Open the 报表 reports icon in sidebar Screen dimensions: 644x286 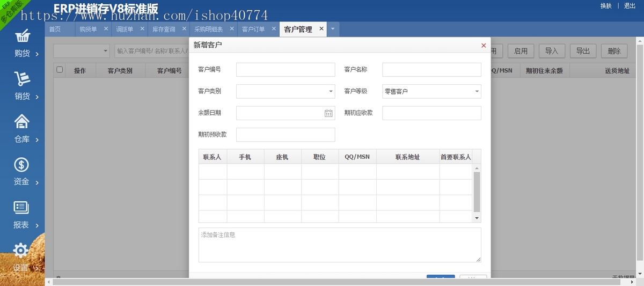point(21,207)
